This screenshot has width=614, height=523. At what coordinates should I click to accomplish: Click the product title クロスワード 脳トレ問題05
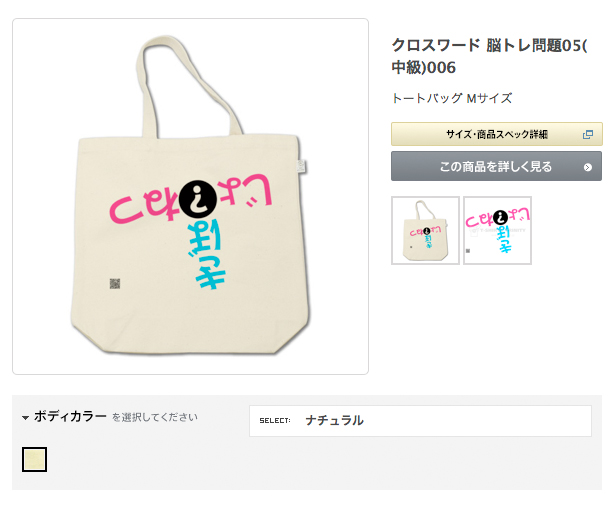pyautogui.click(x=489, y=56)
